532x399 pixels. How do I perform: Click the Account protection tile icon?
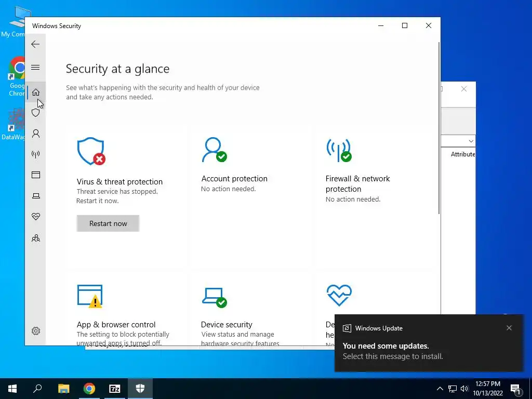[214, 150]
